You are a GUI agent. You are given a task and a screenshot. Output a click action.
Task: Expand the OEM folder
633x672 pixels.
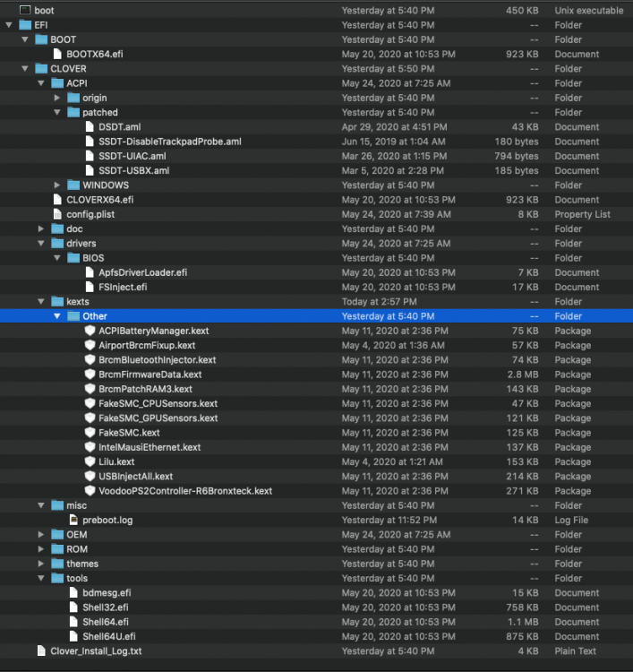[x=41, y=535]
